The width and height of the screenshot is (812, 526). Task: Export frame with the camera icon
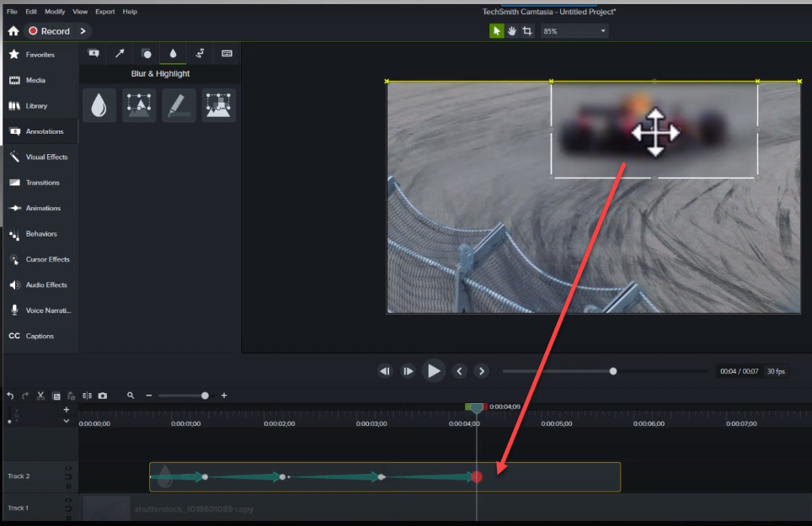[x=103, y=396]
